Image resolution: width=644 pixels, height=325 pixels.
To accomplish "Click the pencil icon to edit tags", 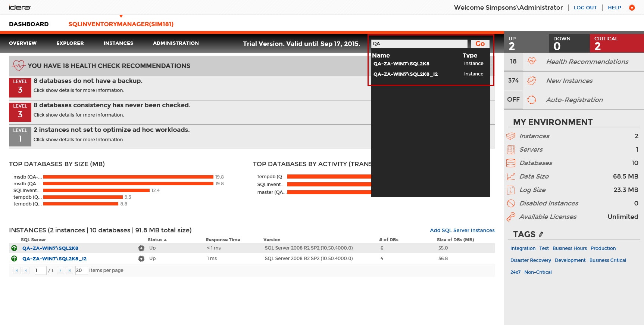I will (x=541, y=234).
